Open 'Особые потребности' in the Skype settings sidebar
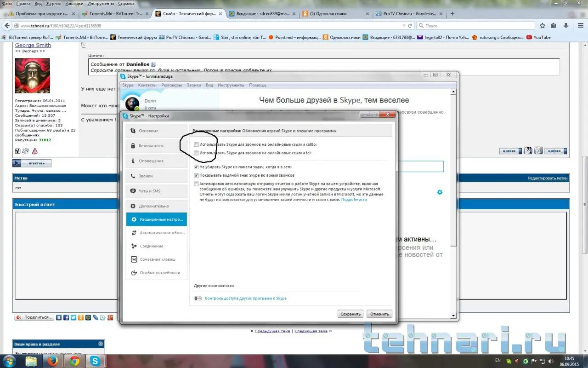Image resolution: width=588 pixels, height=368 pixels. (x=157, y=273)
